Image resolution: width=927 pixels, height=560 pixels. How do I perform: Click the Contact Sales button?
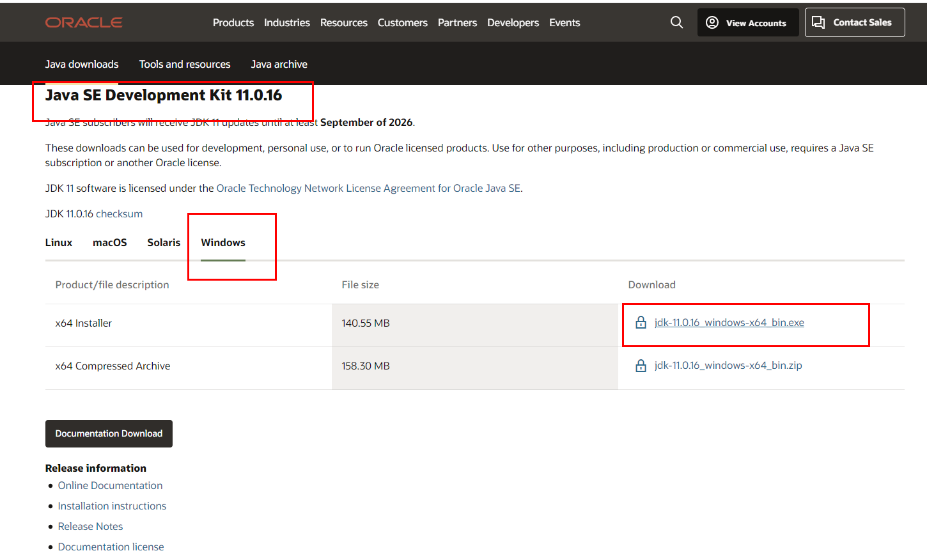click(855, 22)
